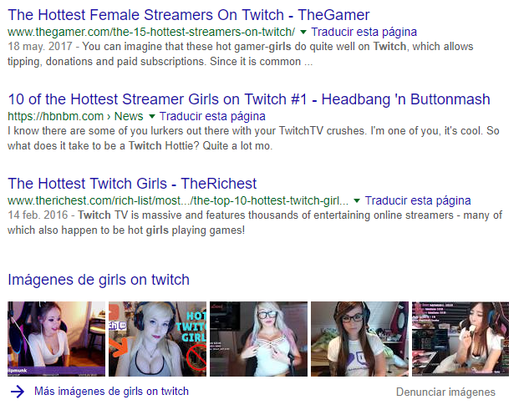Click www.therichest.com/rich-list green URL

pos(178,200)
